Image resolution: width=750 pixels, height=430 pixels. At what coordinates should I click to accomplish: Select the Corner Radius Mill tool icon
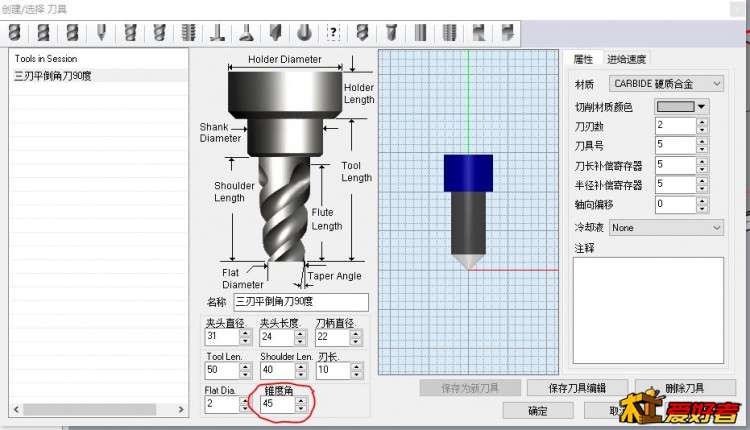[73, 33]
